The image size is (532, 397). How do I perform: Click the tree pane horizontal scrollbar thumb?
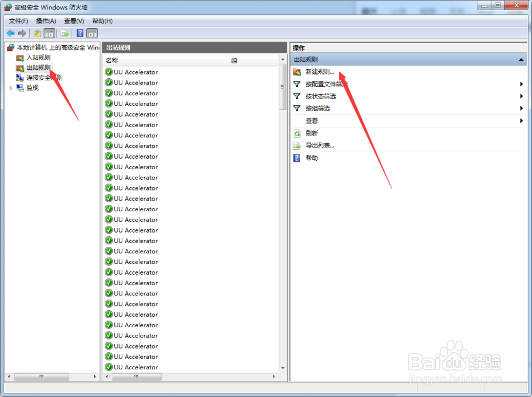tap(41, 376)
